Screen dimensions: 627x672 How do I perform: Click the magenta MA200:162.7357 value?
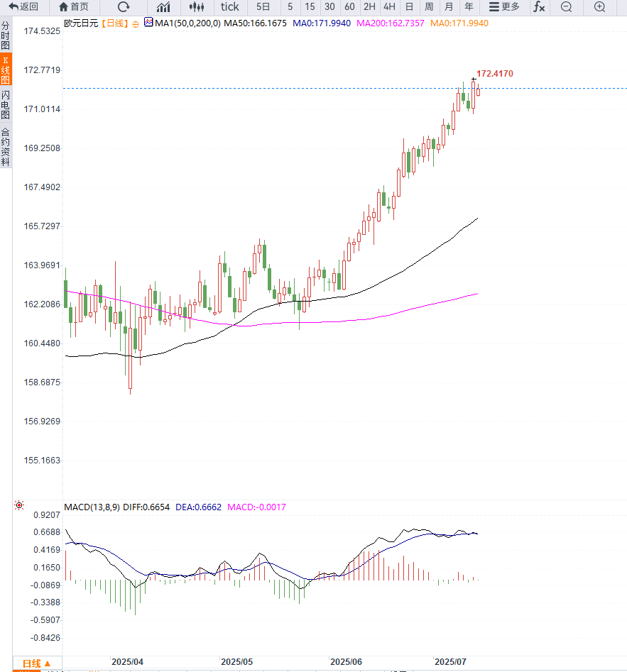[391, 23]
